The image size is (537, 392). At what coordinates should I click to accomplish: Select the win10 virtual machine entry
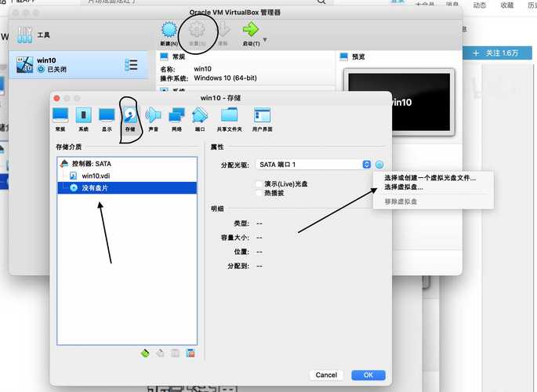pos(79,65)
